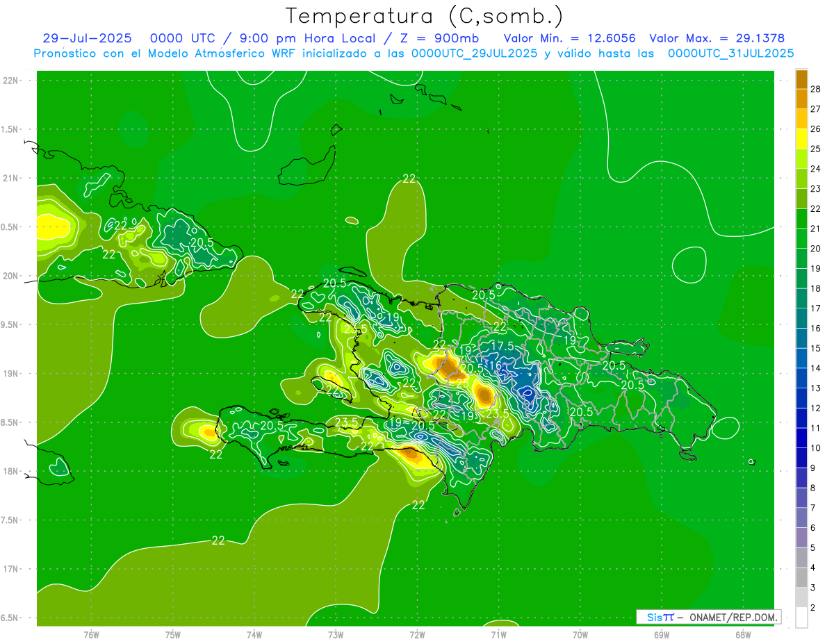Click the '17N' latitude axis label
Viewport: 834px width, 644px height.
[x=10, y=569]
